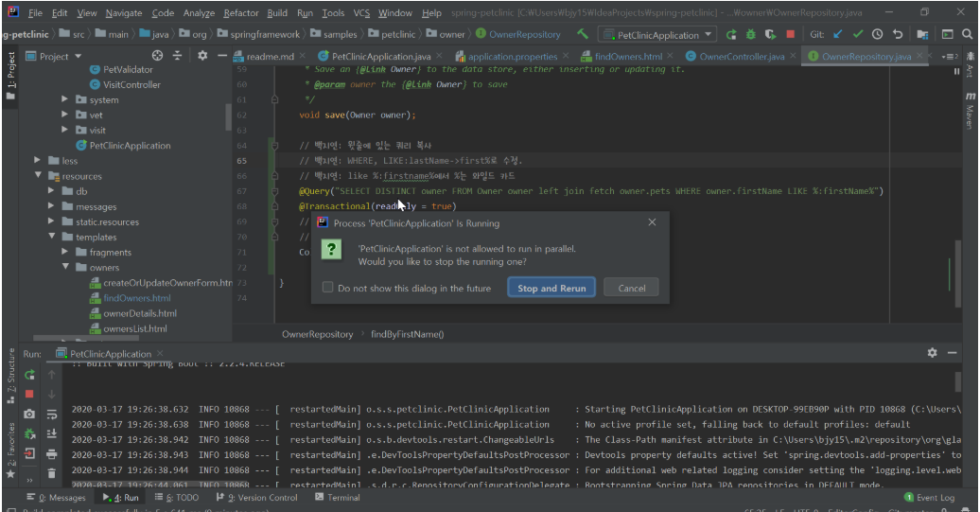Click the Git Commit checkmark icon
The height and width of the screenshot is (512, 980).
pyautogui.click(x=857, y=34)
